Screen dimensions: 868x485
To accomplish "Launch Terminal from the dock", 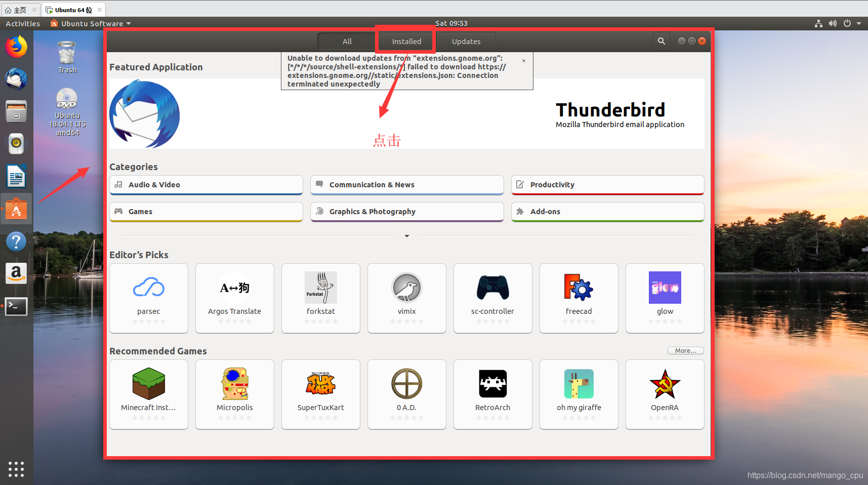I will pyautogui.click(x=16, y=306).
